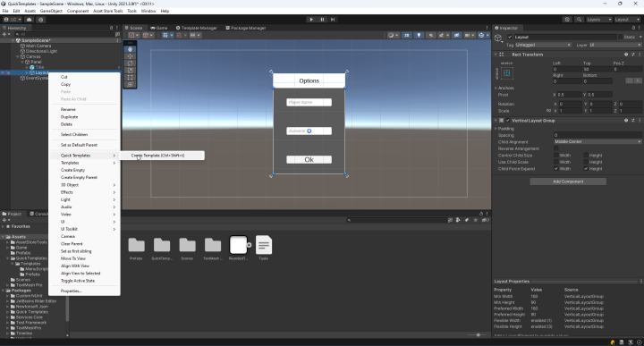The height and width of the screenshot is (346, 644).
Task: Expand the Anchors foldout
Action: point(496,88)
